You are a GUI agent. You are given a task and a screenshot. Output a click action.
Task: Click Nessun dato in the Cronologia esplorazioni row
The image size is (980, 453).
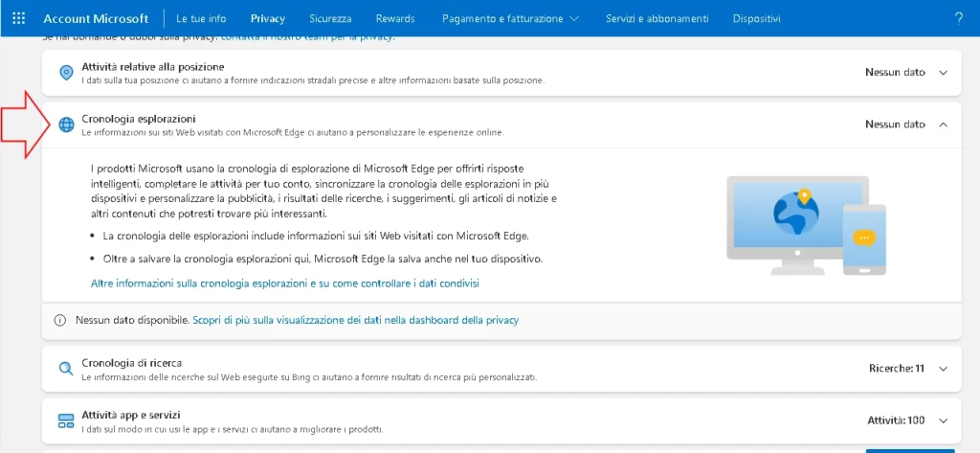[895, 125]
